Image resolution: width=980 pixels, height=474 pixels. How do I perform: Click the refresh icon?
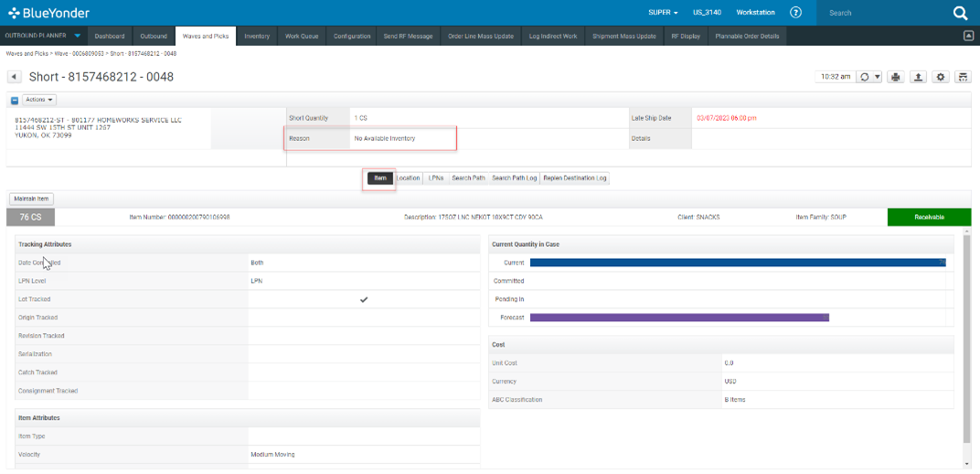point(865,77)
